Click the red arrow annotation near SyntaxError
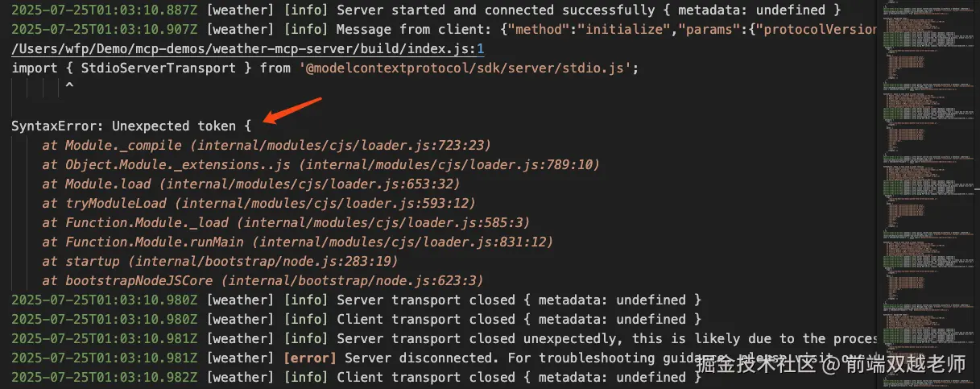This screenshot has width=980, height=389. [292, 111]
